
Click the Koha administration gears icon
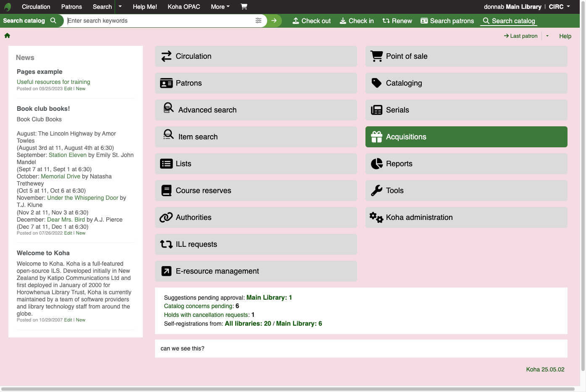[376, 217]
